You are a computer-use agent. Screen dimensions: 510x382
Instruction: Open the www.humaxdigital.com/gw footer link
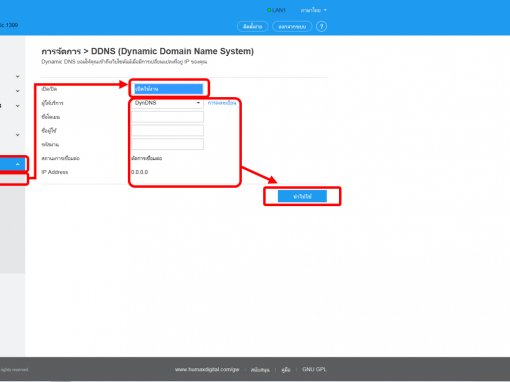point(207,369)
